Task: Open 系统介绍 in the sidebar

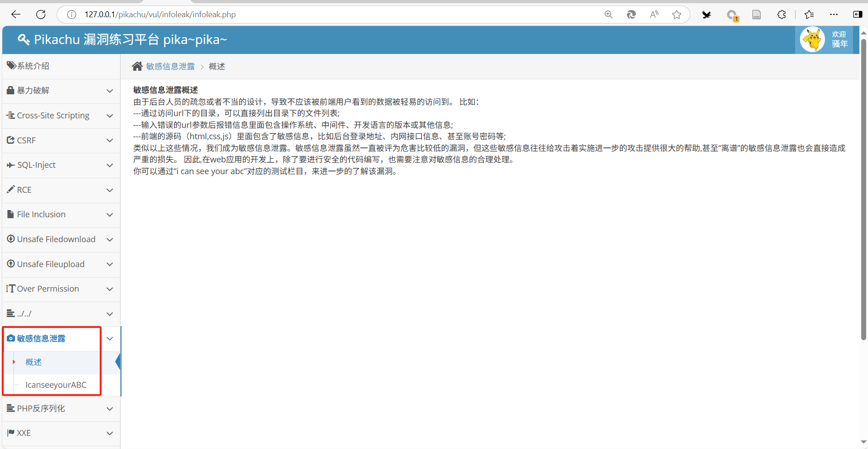Action: pyautogui.click(x=61, y=66)
